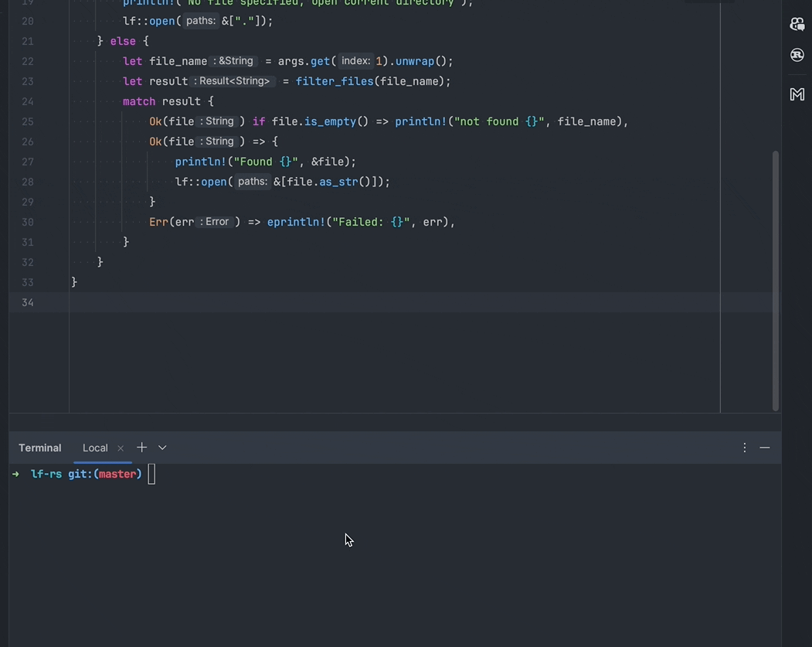Click the filter_files function call
Viewport: 812px width, 647px height.
(335, 81)
